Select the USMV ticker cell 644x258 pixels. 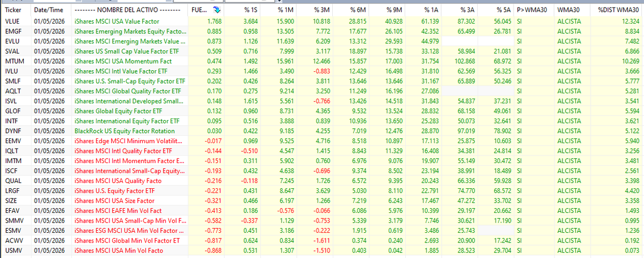point(16,251)
